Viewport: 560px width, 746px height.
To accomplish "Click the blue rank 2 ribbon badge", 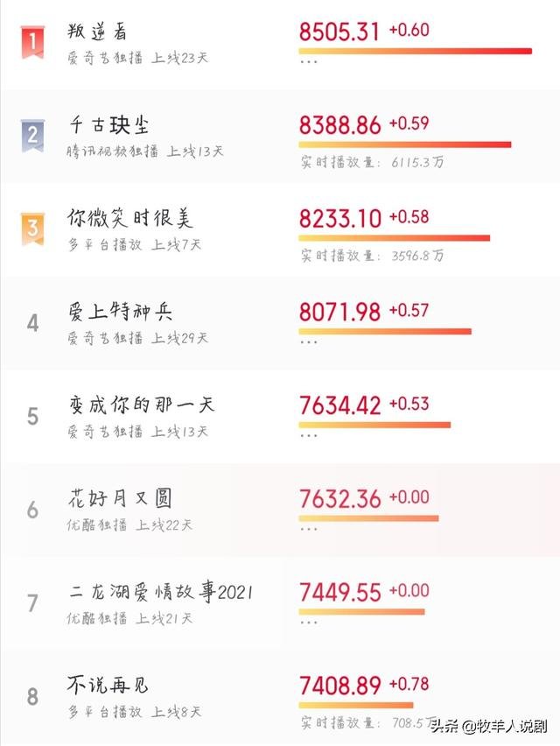I will click(x=32, y=136).
